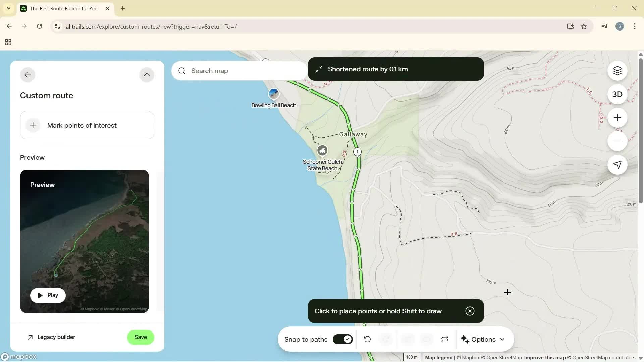
Task: Reverse the route direction
Action: [444, 339]
